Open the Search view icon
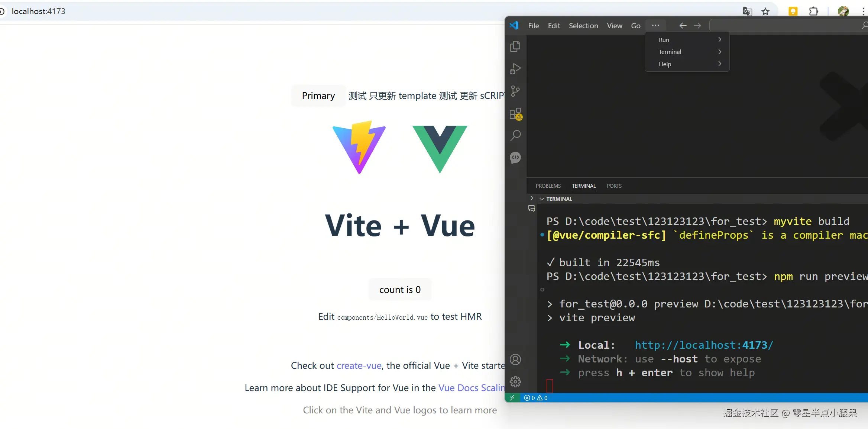Image resolution: width=868 pixels, height=429 pixels. tap(515, 135)
